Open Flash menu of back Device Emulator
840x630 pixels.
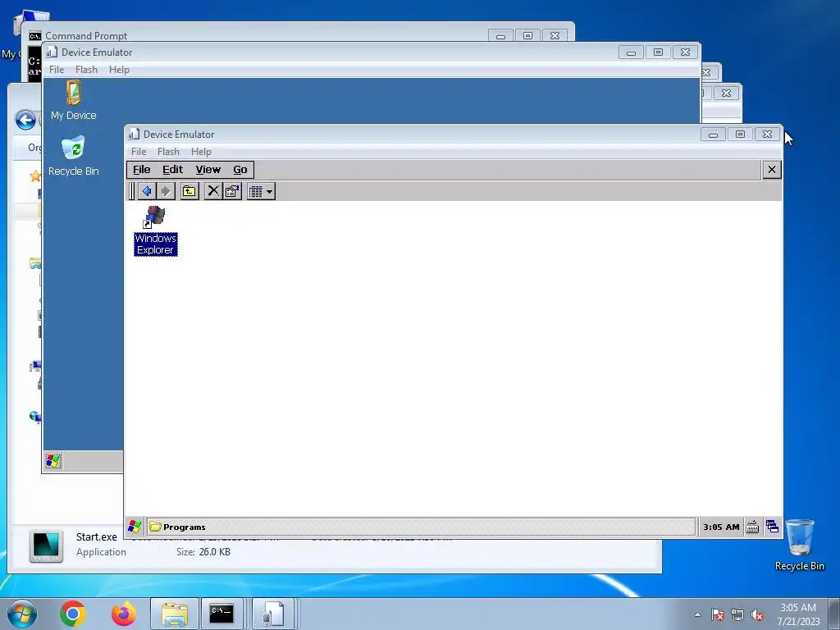(x=86, y=70)
